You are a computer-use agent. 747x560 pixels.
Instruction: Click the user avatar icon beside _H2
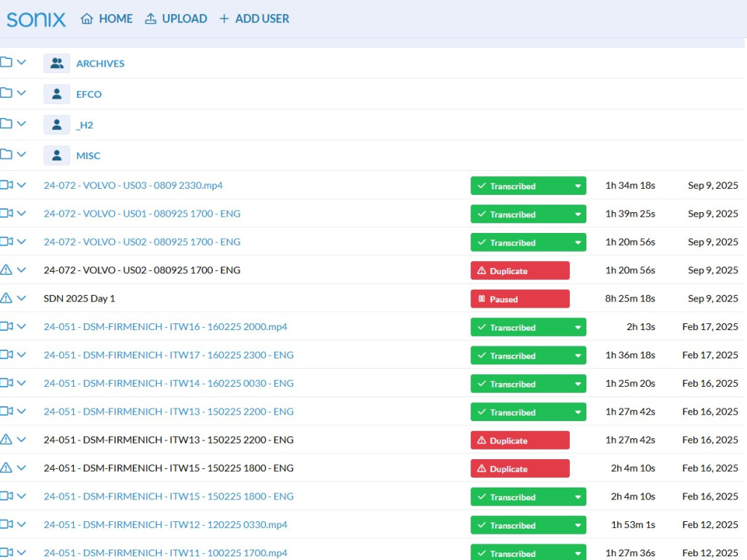tap(57, 125)
